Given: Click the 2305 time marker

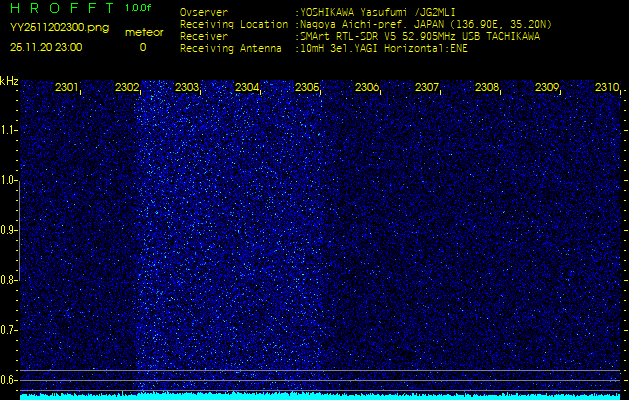Looking at the screenshot, I should (x=307, y=88).
